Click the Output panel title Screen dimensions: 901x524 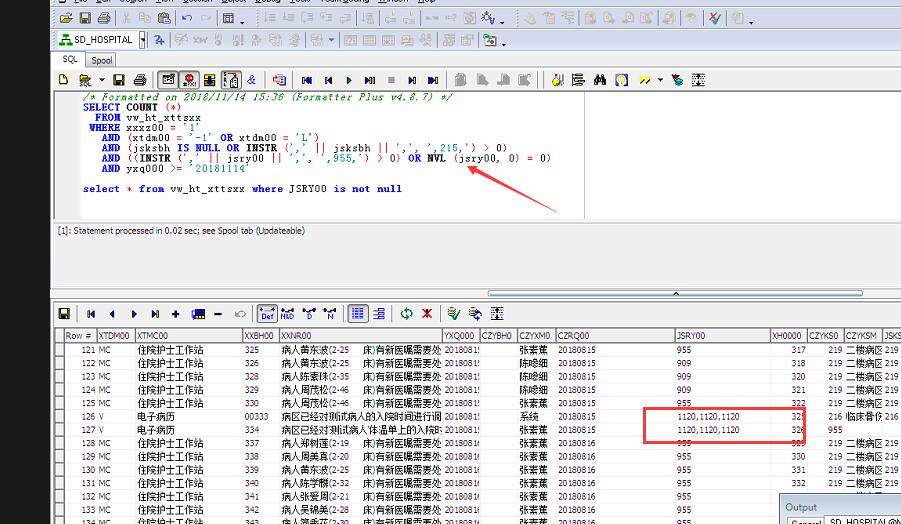801,507
